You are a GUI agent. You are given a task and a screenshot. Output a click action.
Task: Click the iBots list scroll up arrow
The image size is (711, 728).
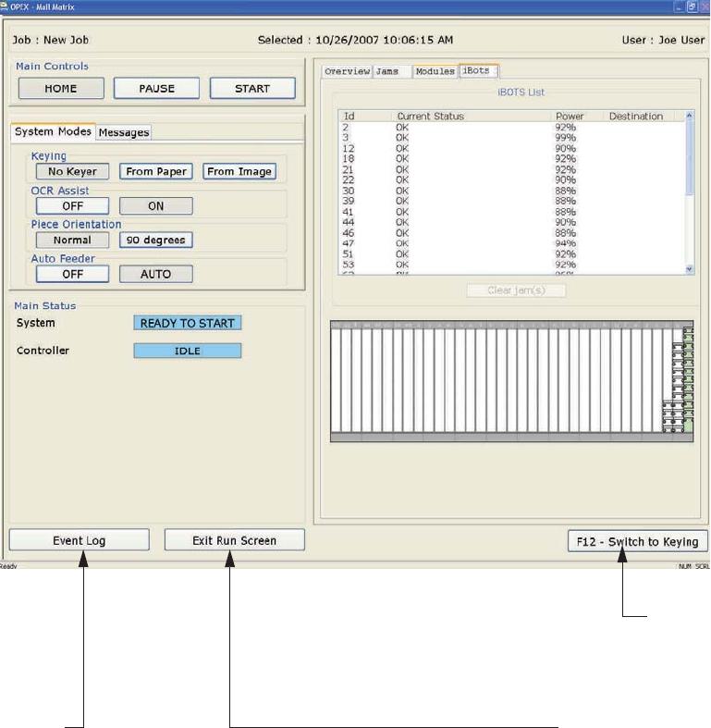[x=689, y=115]
